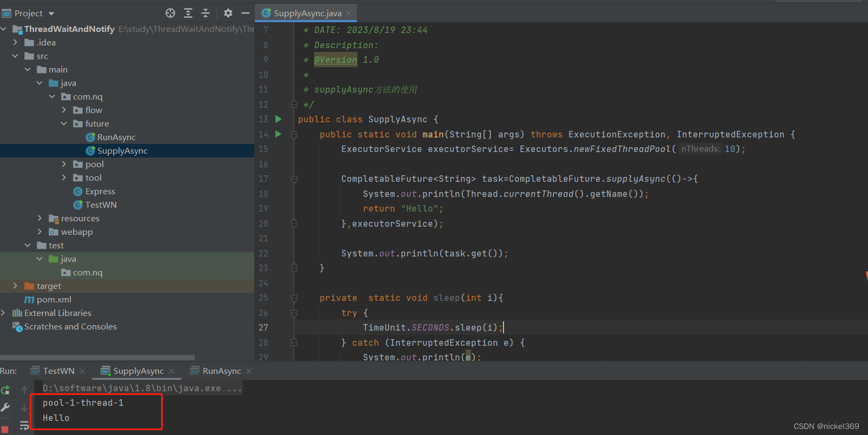Switch to the SupplyAsync run tab
868x435 pixels.
pos(138,371)
